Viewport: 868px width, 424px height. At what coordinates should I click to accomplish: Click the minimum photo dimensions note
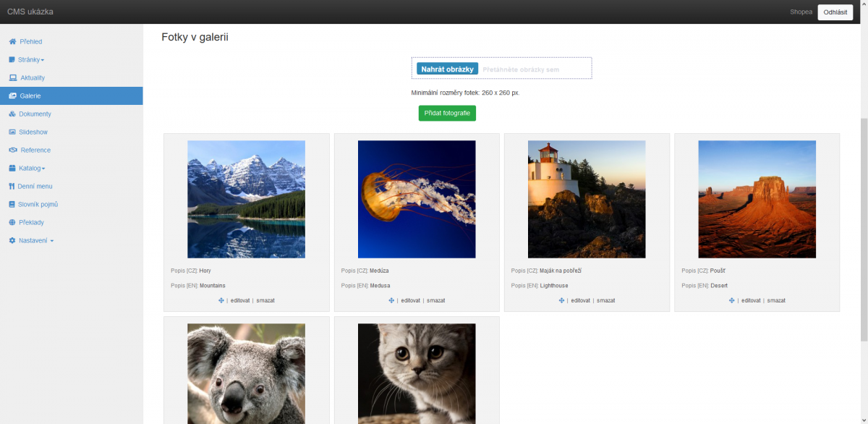[x=465, y=93]
